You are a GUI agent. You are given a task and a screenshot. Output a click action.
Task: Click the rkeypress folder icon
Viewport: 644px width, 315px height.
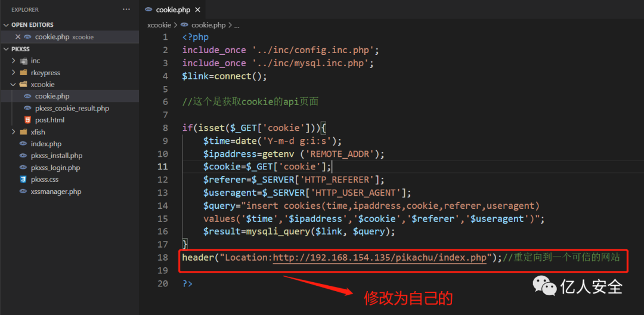[23, 73]
